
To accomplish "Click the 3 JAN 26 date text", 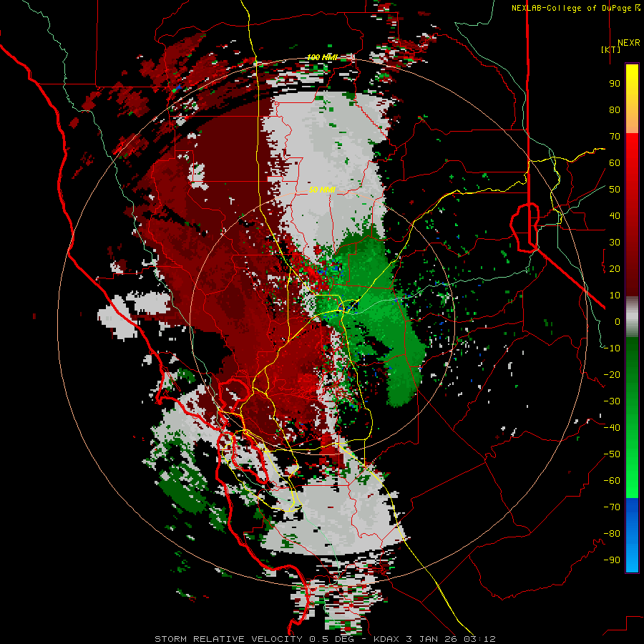I will (x=431, y=639).
